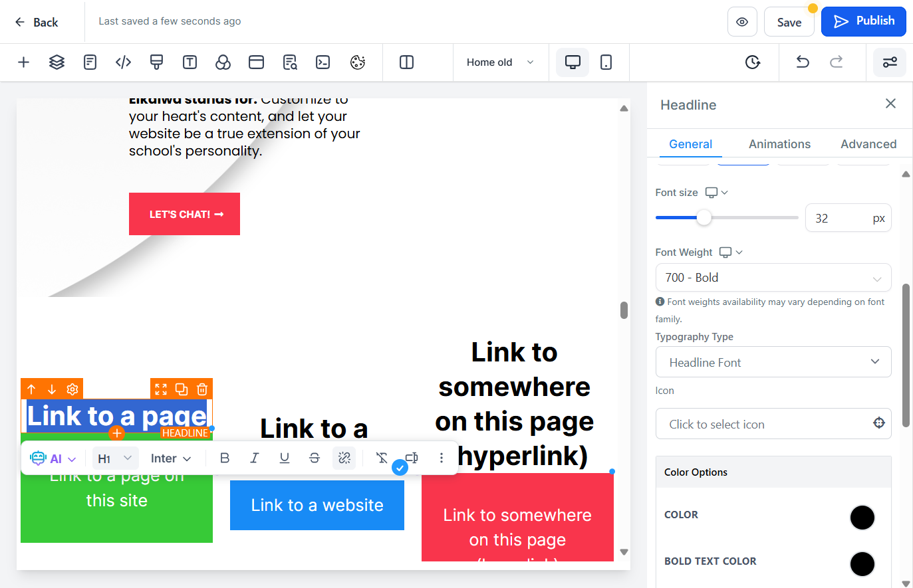Go Back from the editor
Image resolution: width=913 pixels, height=588 pixels.
click(37, 22)
